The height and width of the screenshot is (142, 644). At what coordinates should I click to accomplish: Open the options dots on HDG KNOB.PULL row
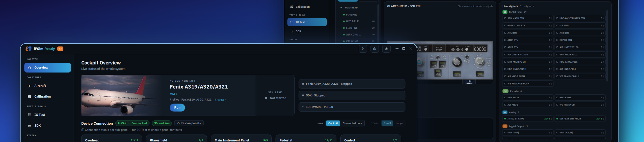pyautogui.click(x=603, y=62)
